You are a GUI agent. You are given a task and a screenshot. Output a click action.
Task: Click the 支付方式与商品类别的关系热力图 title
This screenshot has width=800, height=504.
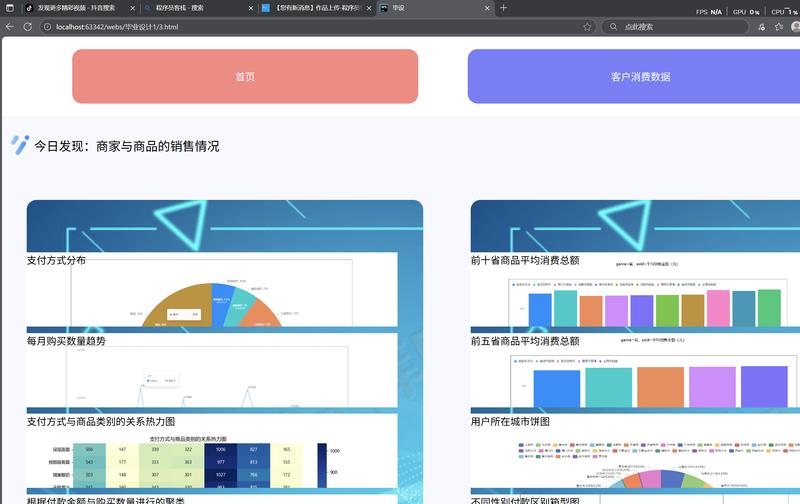(x=101, y=421)
